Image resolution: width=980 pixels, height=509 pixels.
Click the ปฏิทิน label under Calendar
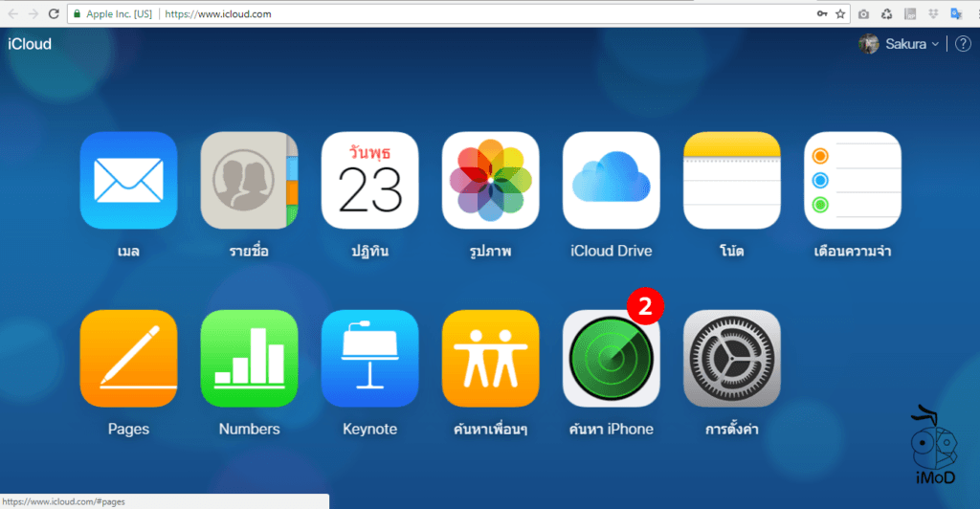[369, 251]
